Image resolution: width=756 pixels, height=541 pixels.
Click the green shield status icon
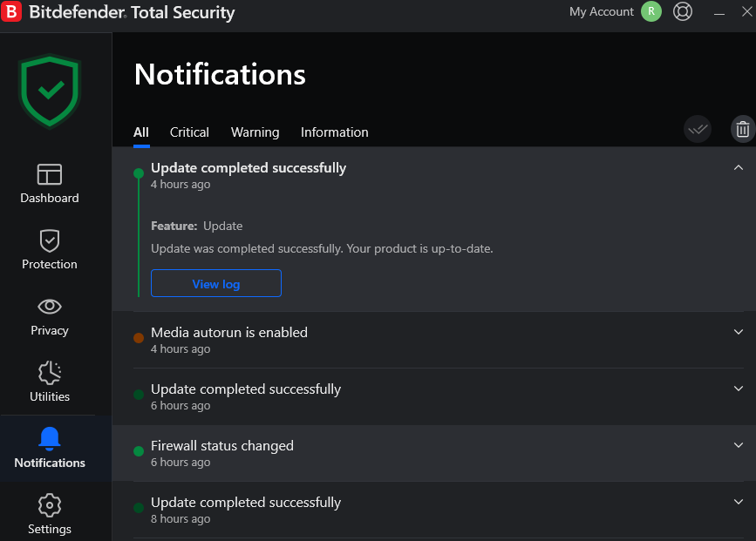click(x=49, y=91)
